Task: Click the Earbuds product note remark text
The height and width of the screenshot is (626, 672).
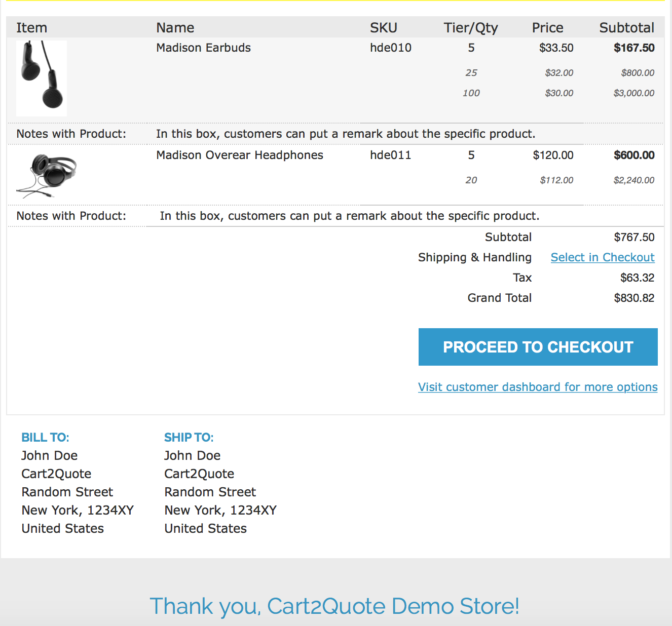Action: pyautogui.click(x=346, y=134)
